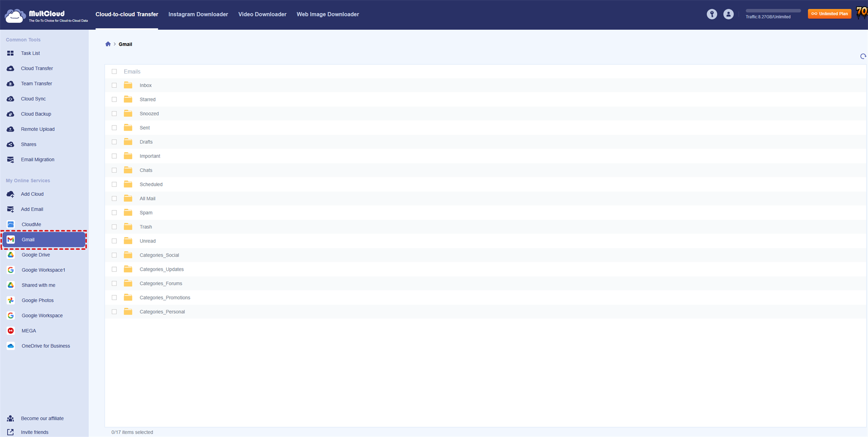Click the Shares icon
868x437 pixels.
tap(10, 144)
